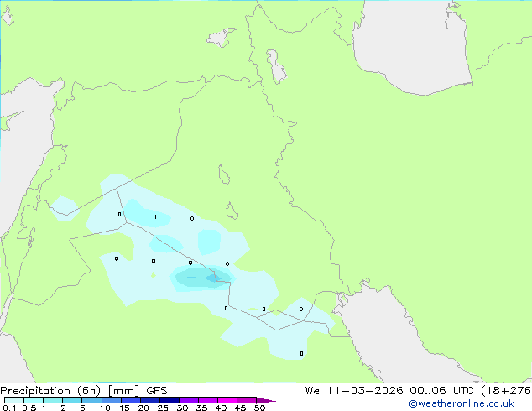
Task: Click the '10' legend scale label
Action: [105, 408]
